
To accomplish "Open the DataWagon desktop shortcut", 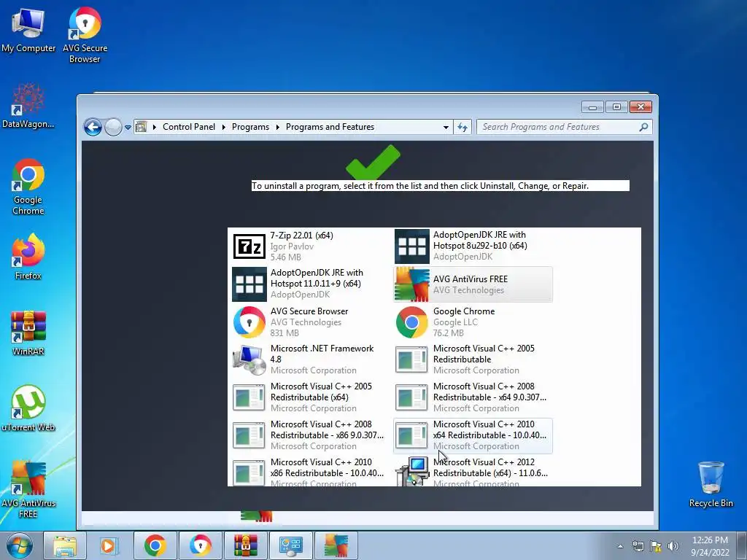I will point(28,106).
